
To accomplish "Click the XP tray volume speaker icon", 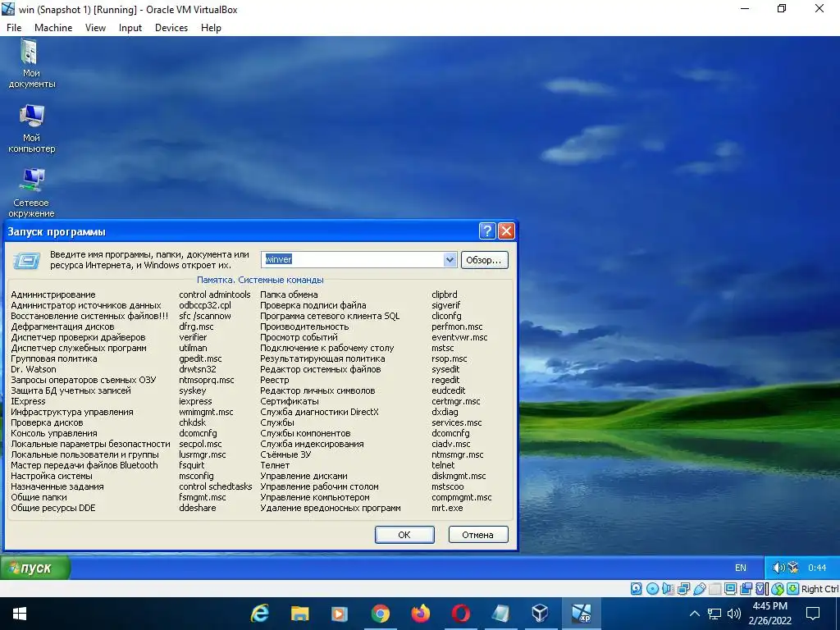I will click(779, 568).
